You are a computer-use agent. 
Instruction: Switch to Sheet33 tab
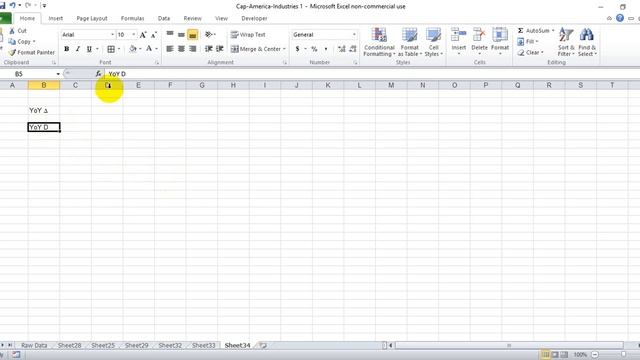[x=203, y=345]
